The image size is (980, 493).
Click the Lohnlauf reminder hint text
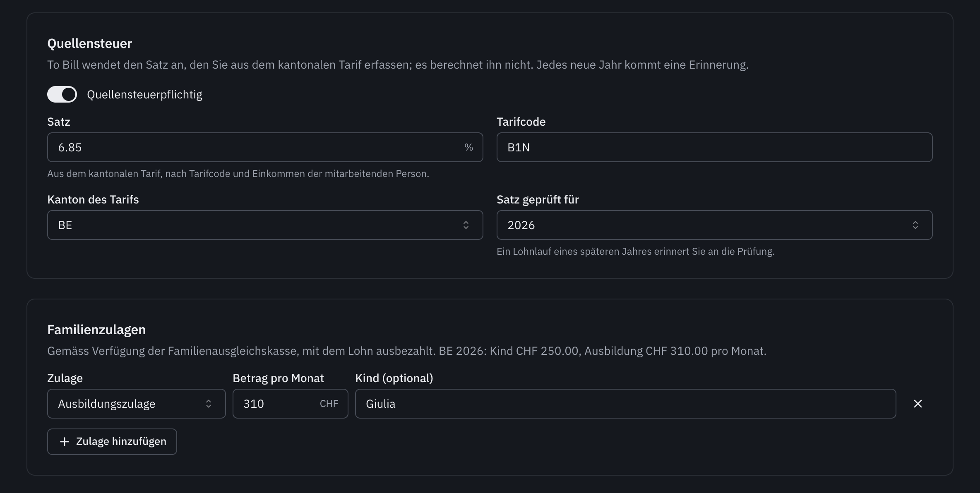tap(635, 251)
